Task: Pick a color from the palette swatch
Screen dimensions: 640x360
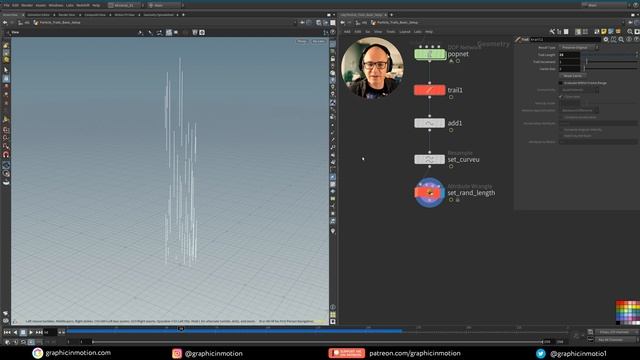Action: 628,312
